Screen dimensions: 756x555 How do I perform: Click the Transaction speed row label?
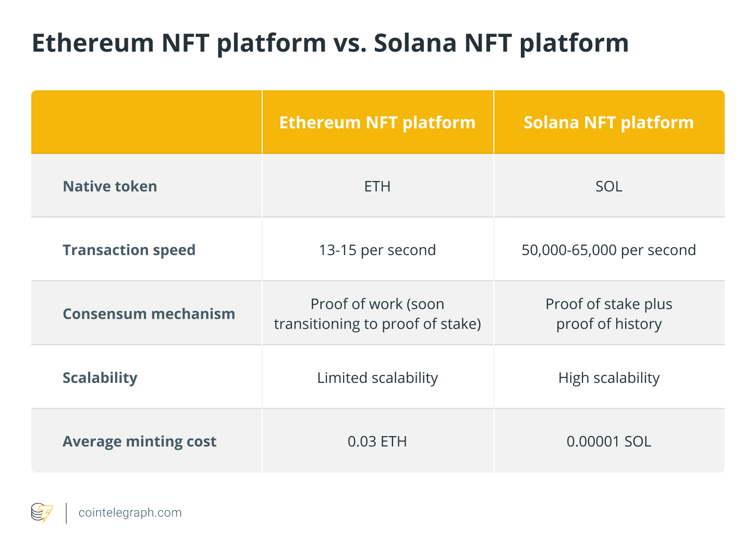129,250
